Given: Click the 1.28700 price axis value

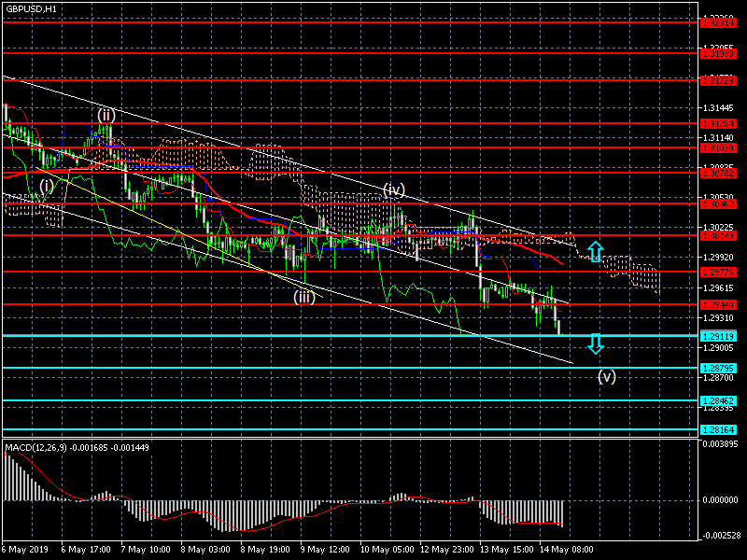Looking at the screenshot, I should tap(718, 378).
